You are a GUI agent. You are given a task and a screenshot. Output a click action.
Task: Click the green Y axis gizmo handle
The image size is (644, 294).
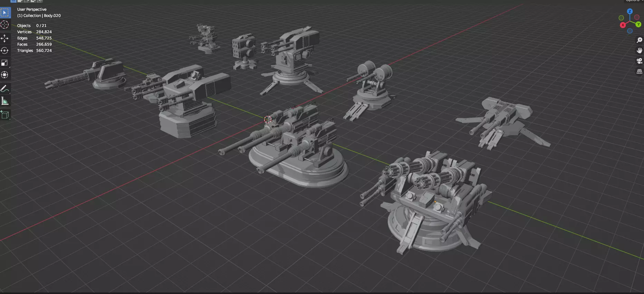pos(638,24)
